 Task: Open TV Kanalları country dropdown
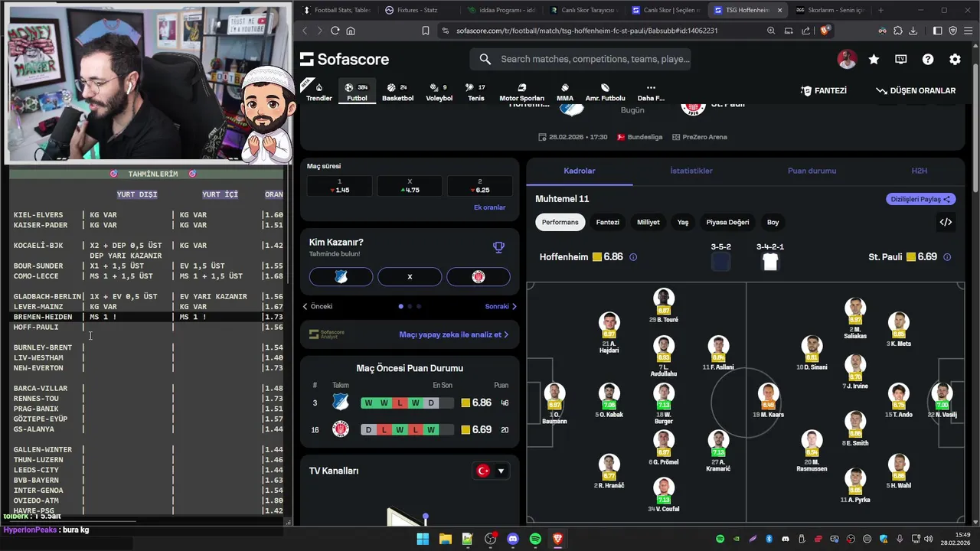coord(492,471)
